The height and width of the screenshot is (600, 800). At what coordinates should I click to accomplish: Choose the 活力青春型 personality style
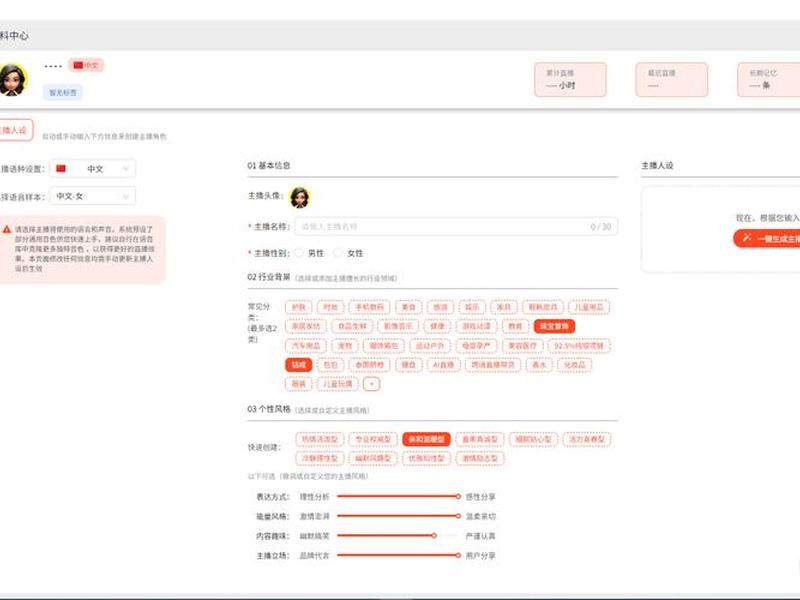click(587, 439)
